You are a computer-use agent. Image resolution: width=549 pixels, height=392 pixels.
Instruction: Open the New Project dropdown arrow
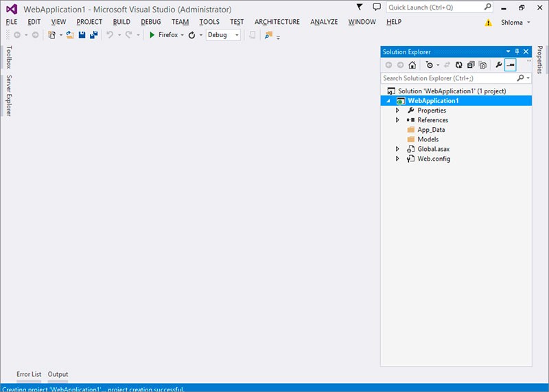click(x=61, y=35)
